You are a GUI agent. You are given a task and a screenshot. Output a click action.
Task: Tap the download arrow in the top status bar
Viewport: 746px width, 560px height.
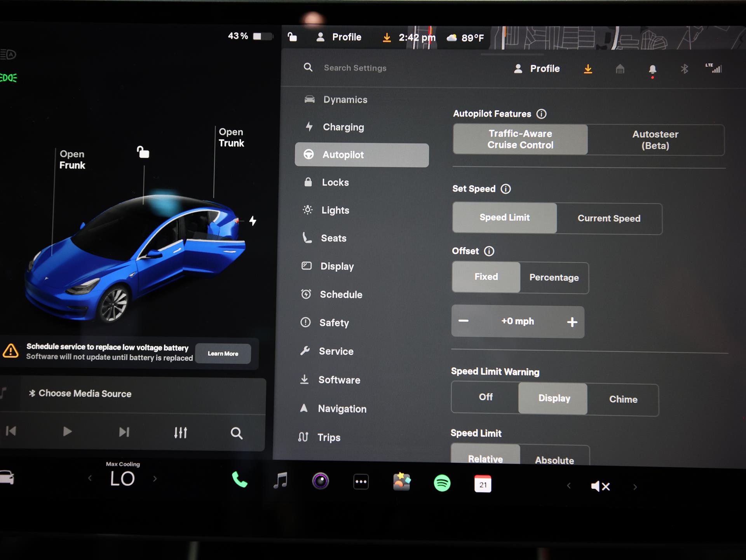pos(387,38)
